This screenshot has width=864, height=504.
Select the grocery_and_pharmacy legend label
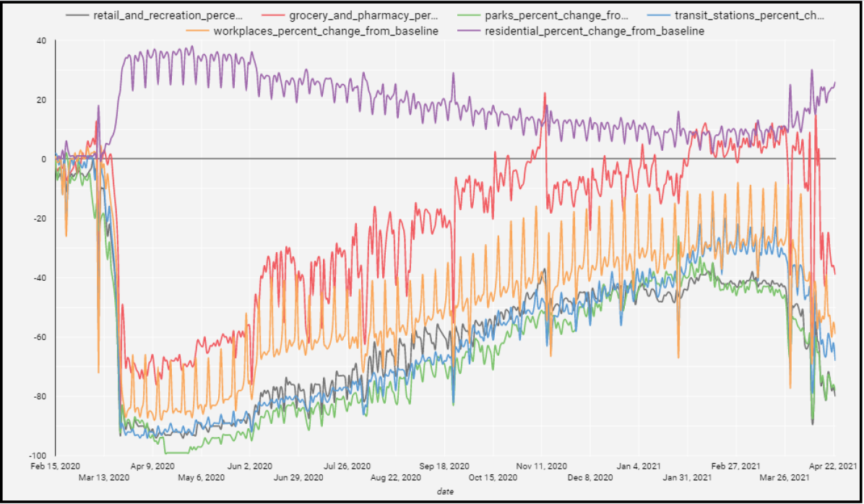(x=363, y=15)
